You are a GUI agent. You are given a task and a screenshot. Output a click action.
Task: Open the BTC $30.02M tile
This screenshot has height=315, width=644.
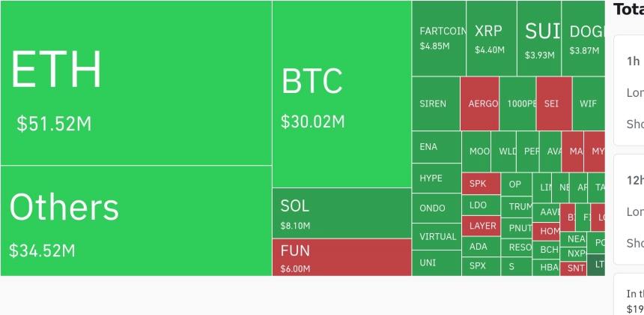tap(341, 94)
